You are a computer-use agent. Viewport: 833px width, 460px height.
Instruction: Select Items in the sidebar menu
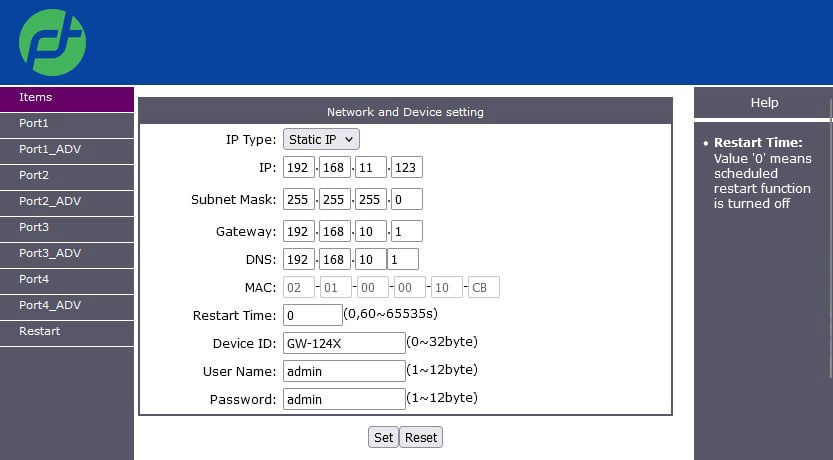66,98
